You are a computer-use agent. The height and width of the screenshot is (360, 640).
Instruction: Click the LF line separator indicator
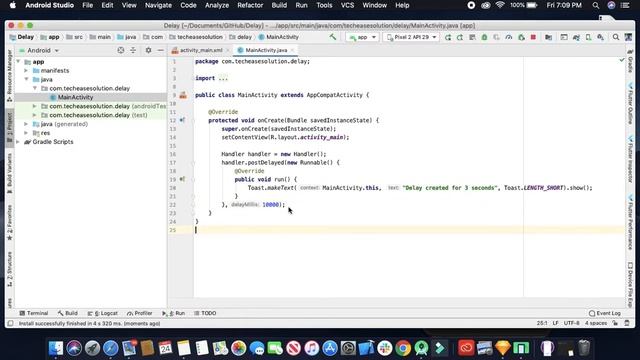[x=555, y=323]
